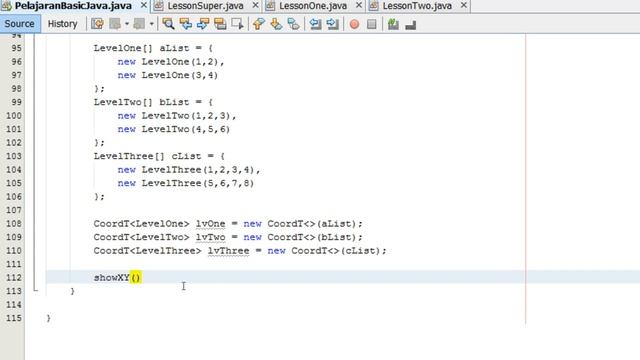
Task: Switch to Source view
Action: pos(20,24)
